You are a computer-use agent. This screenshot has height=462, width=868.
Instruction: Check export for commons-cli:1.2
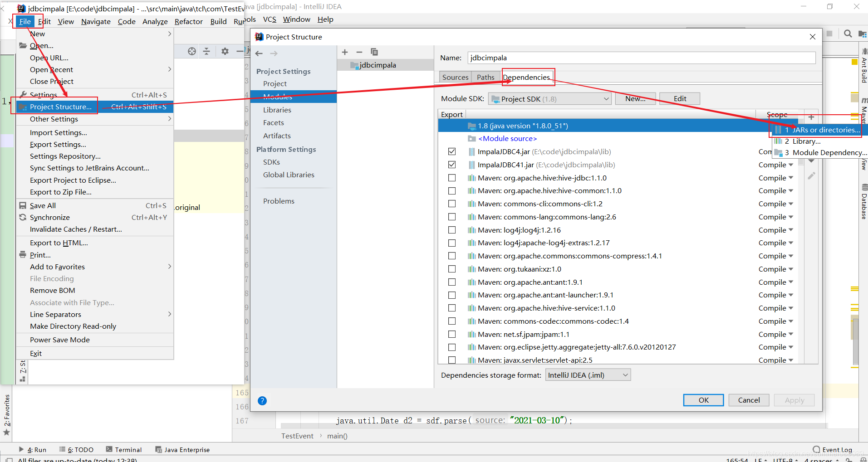(452, 204)
